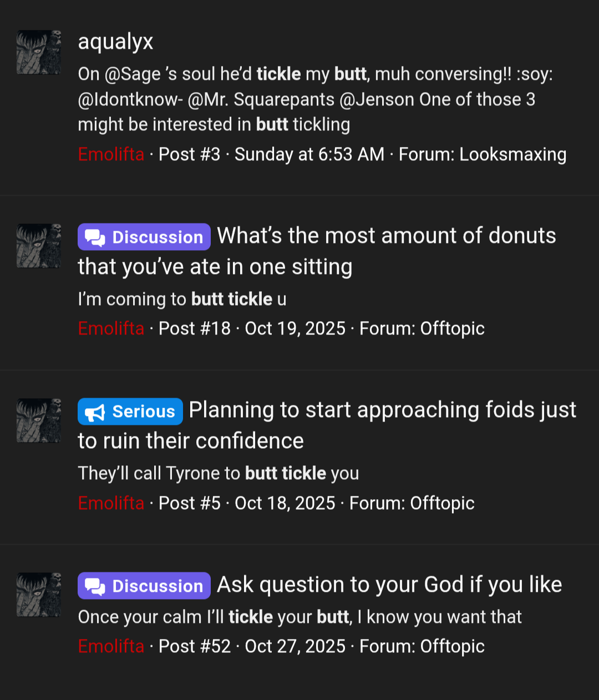Click the Forum: Looksmaxing label
The image size is (599, 700).
tap(483, 154)
